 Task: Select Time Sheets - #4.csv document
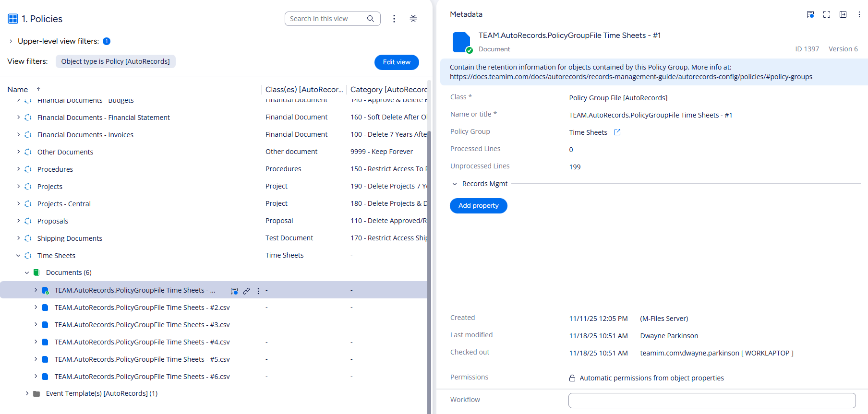tap(142, 342)
